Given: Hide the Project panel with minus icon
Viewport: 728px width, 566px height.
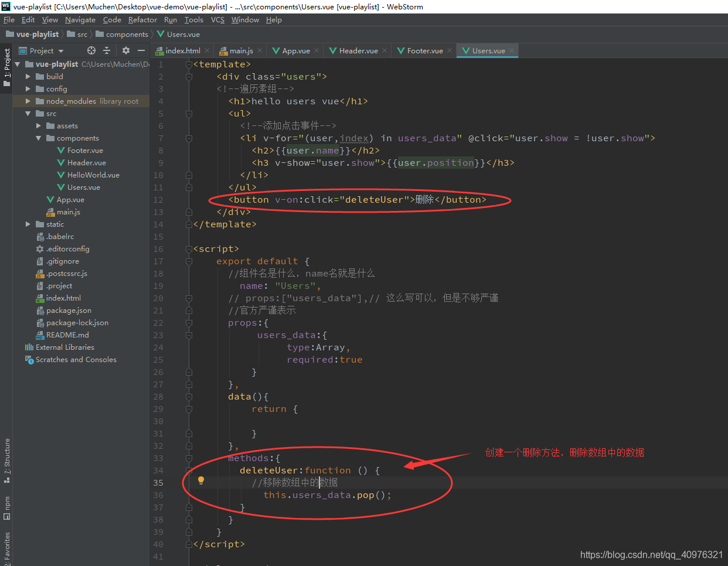Looking at the screenshot, I should point(141,50).
